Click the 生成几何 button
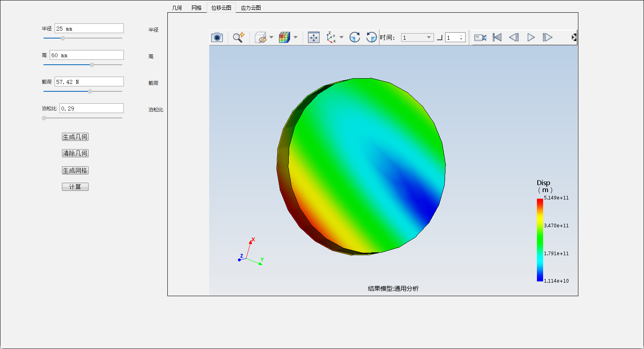The height and width of the screenshot is (349, 644). 75,137
